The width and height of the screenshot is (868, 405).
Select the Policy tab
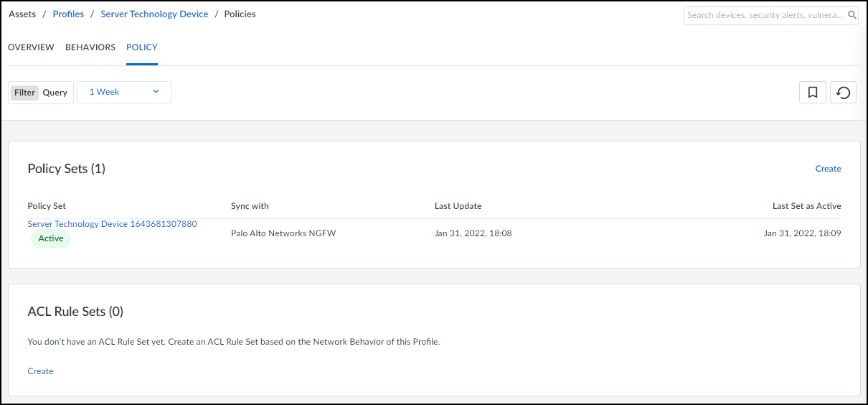142,47
